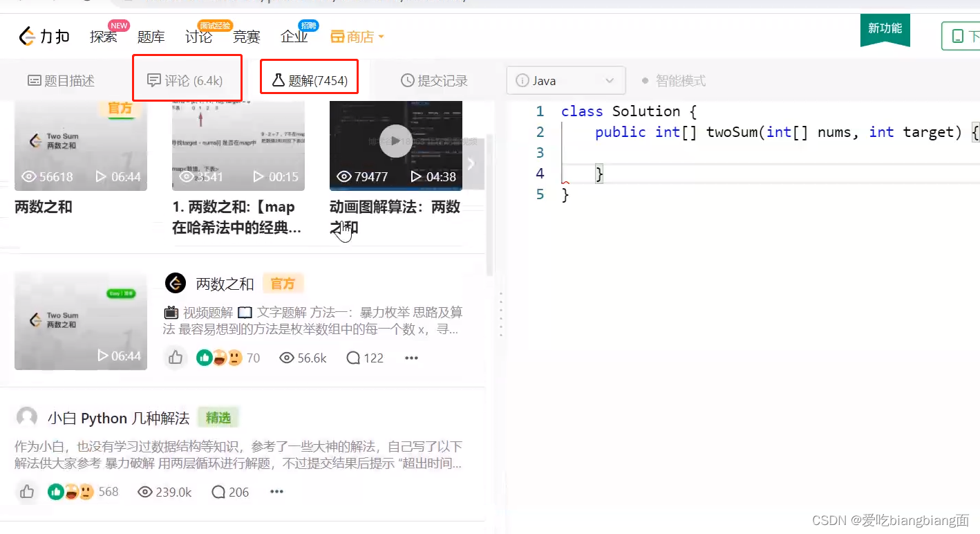Click reaction emojis showing 568

tap(83, 492)
